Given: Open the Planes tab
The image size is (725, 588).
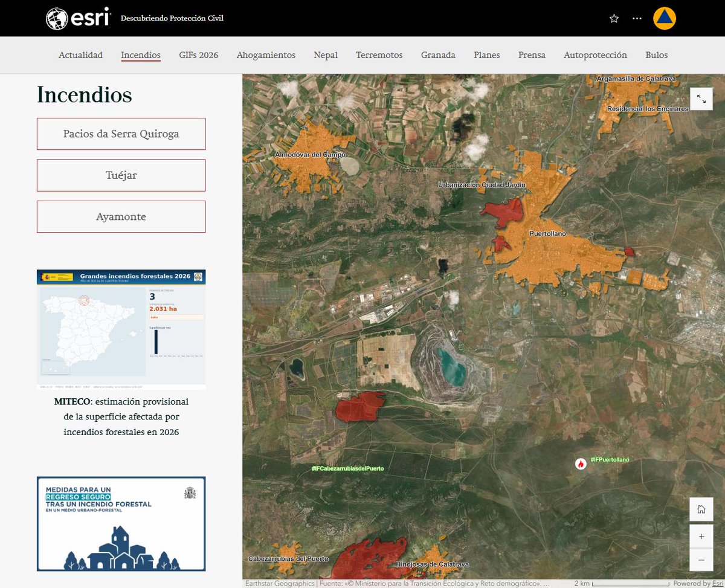Looking at the screenshot, I should (487, 55).
